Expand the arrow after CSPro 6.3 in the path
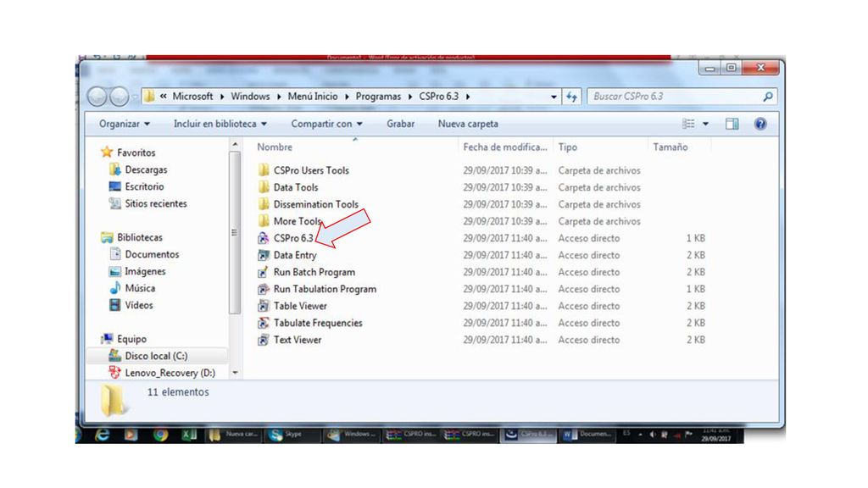Viewport: 868px width, 488px height. click(x=468, y=97)
